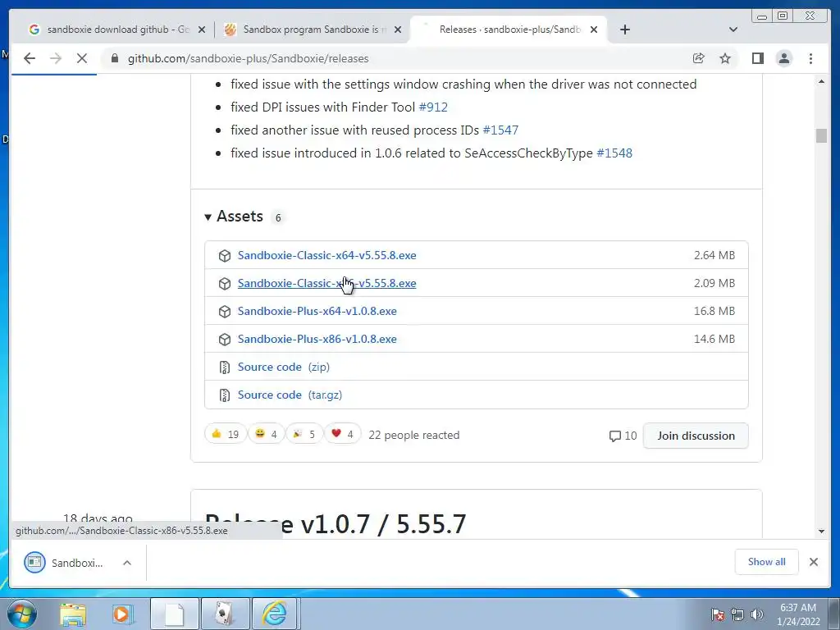Viewport: 840px width, 630px height.
Task: Close the sandboxie download github tab
Action: tap(202, 30)
